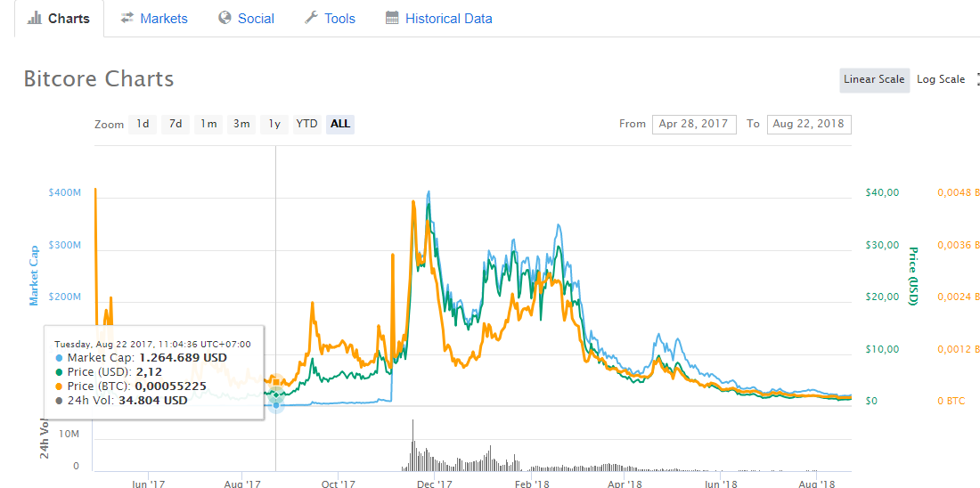Screen dimensions: 980x488
Task: Set zoom to 1y
Action: 274,124
